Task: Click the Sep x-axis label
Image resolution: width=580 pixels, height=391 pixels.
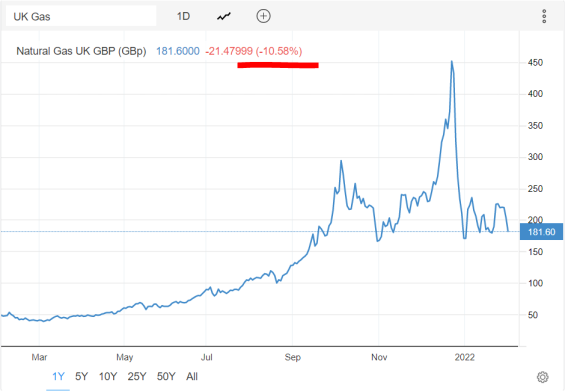Action: pyautogui.click(x=293, y=357)
